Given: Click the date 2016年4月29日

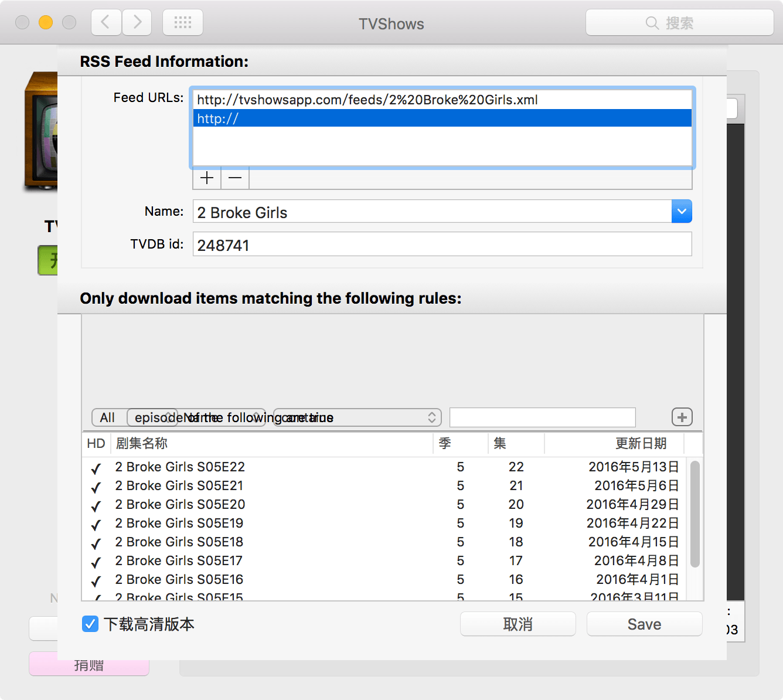Looking at the screenshot, I should (633, 505).
